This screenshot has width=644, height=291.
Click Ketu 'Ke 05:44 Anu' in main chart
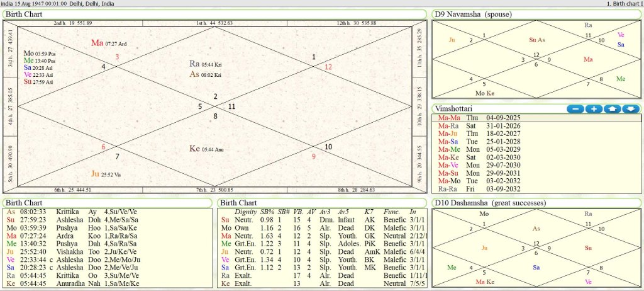[x=206, y=149]
